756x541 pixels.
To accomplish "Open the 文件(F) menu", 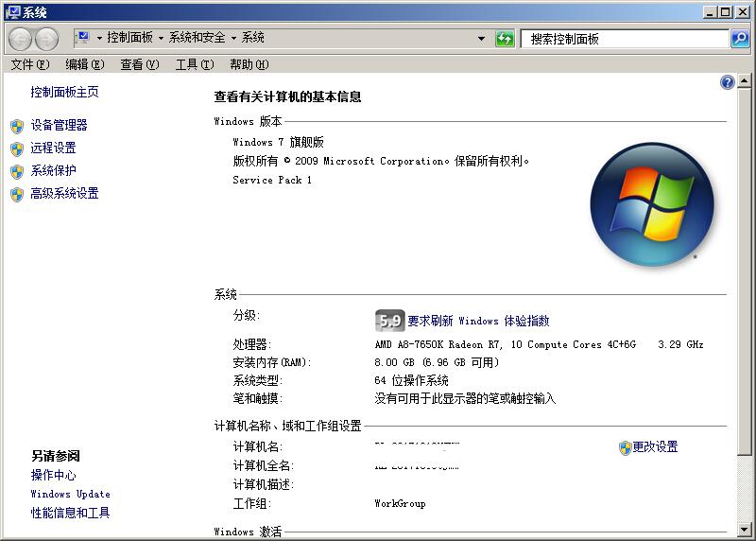I will [x=30, y=64].
